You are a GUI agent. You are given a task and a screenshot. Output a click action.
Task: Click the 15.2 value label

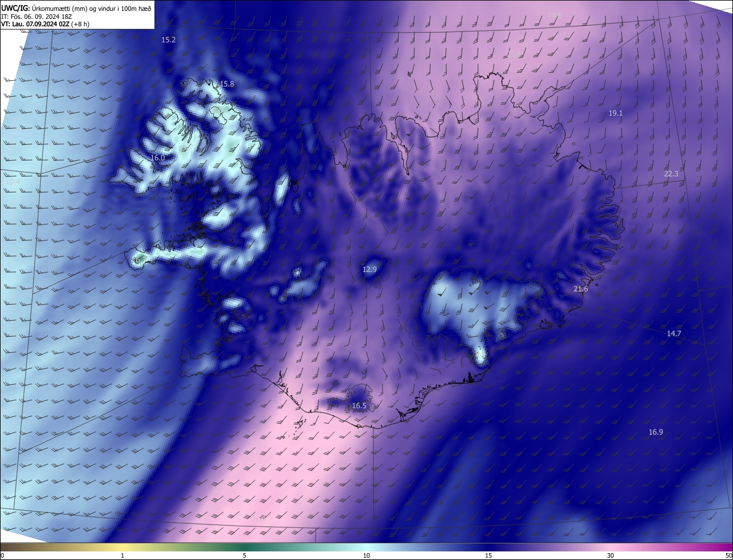pyautogui.click(x=168, y=40)
